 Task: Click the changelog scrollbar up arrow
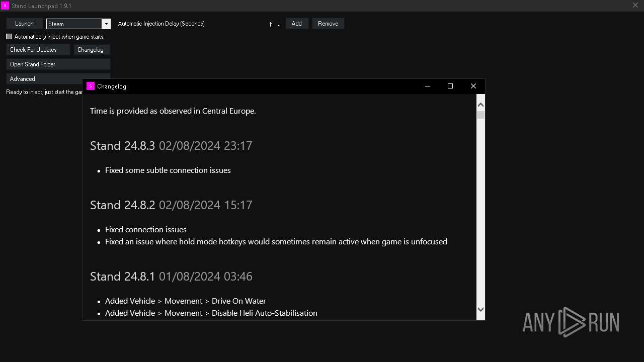480,105
